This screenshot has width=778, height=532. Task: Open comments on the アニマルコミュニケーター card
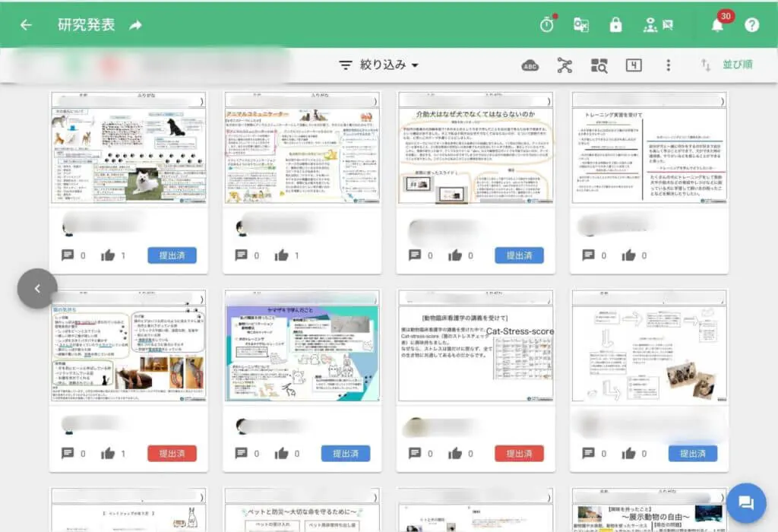241,255
